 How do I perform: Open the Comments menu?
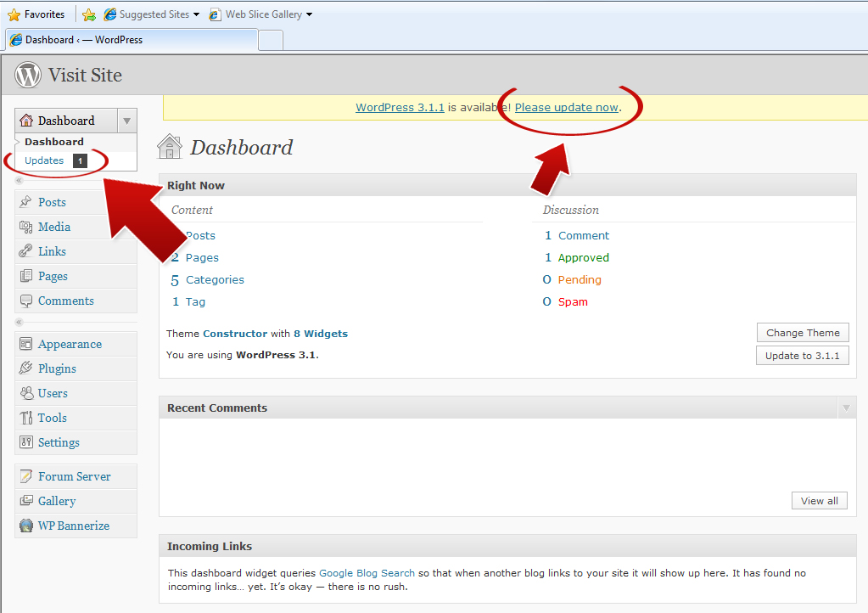click(66, 301)
